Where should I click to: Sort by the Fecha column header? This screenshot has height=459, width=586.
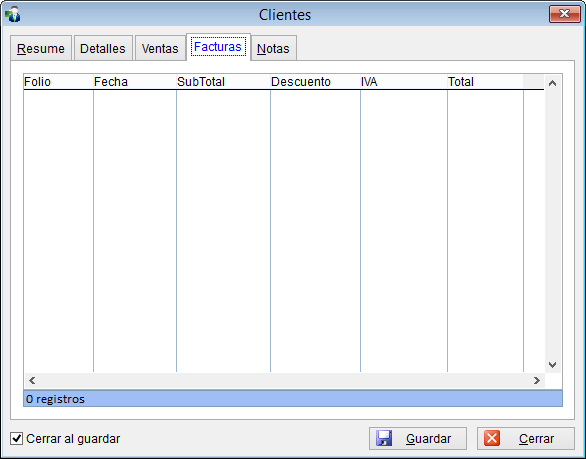135,81
